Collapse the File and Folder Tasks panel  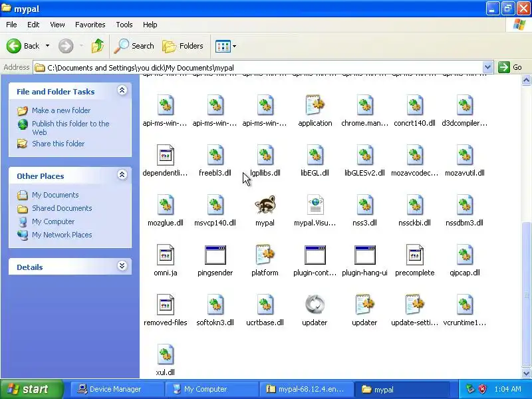point(122,90)
